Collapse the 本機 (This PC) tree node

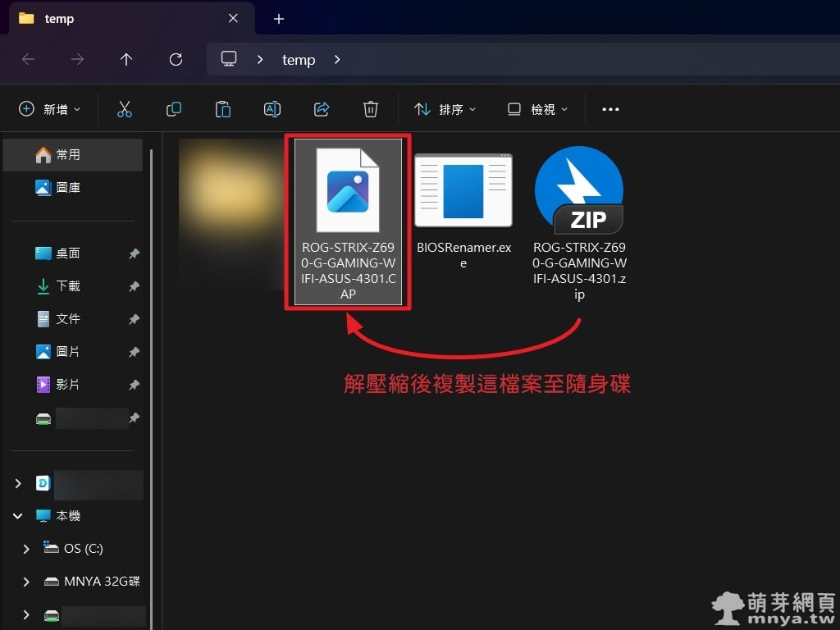(18, 516)
